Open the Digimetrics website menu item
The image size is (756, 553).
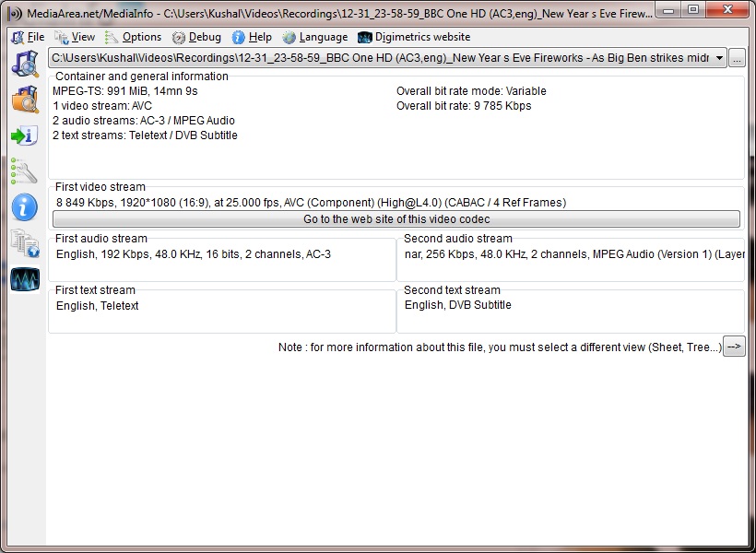(414, 37)
